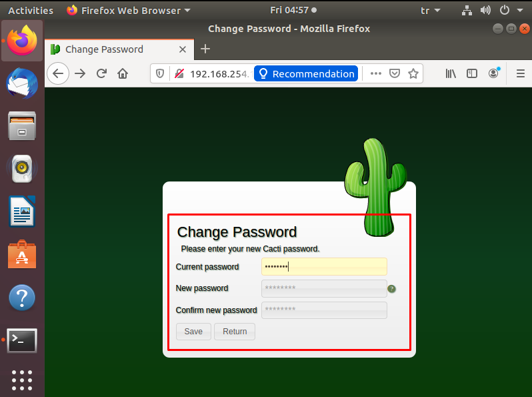Minimize the Firefox window

coord(498,29)
